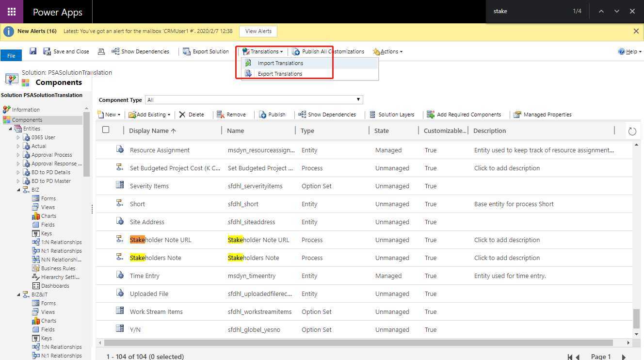Click the grid vertical scrollbar thumb

point(637,319)
